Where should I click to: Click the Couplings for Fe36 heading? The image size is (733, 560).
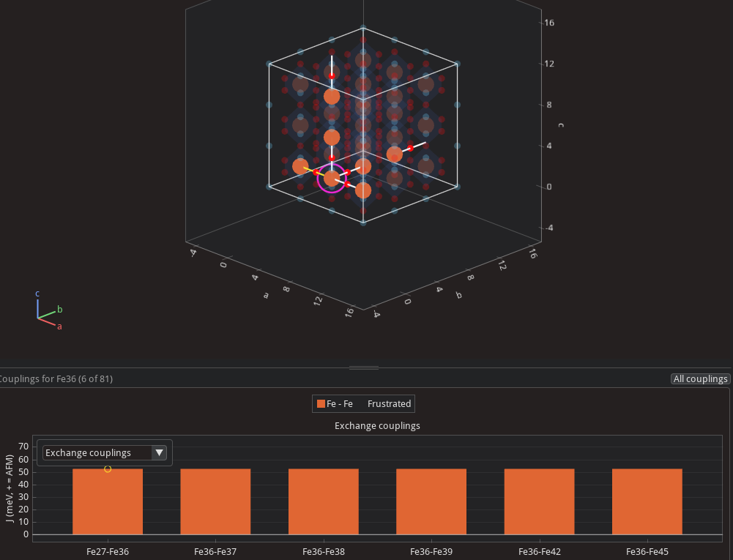(55, 378)
